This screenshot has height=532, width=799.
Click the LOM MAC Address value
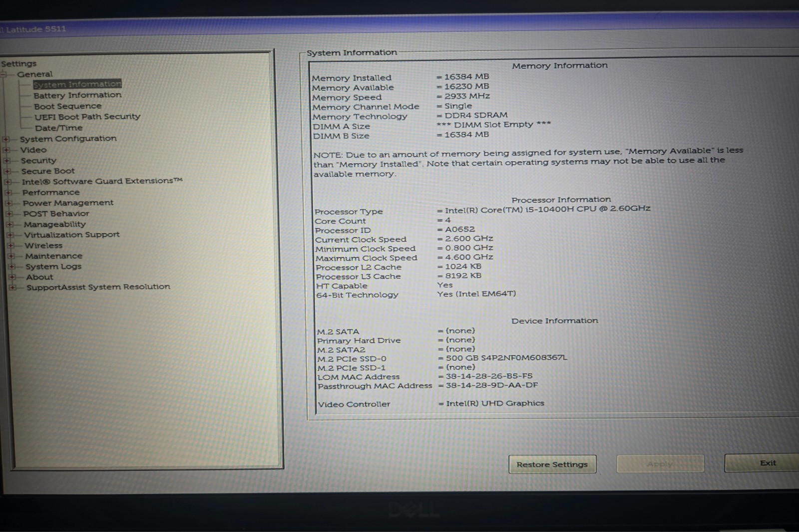(489, 376)
